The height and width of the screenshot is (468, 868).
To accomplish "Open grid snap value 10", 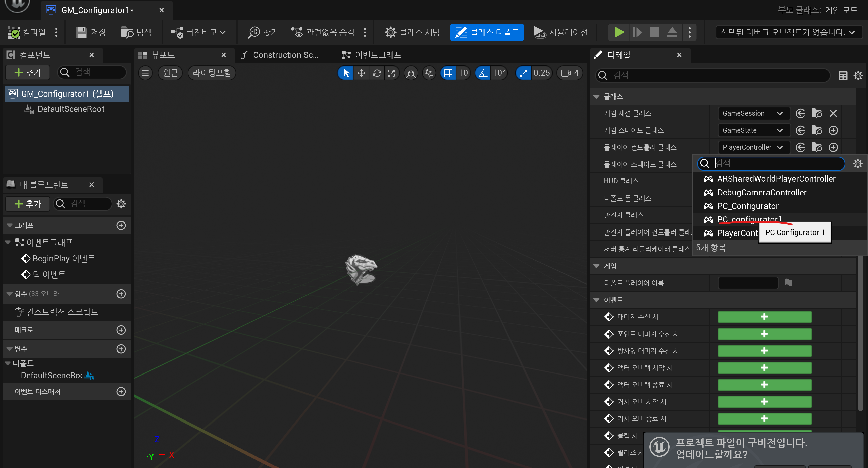I will [x=463, y=73].
